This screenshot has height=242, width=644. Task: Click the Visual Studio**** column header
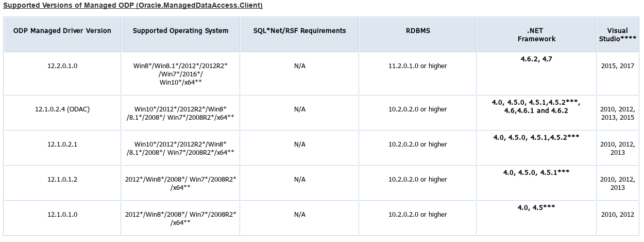pos(617,35)
